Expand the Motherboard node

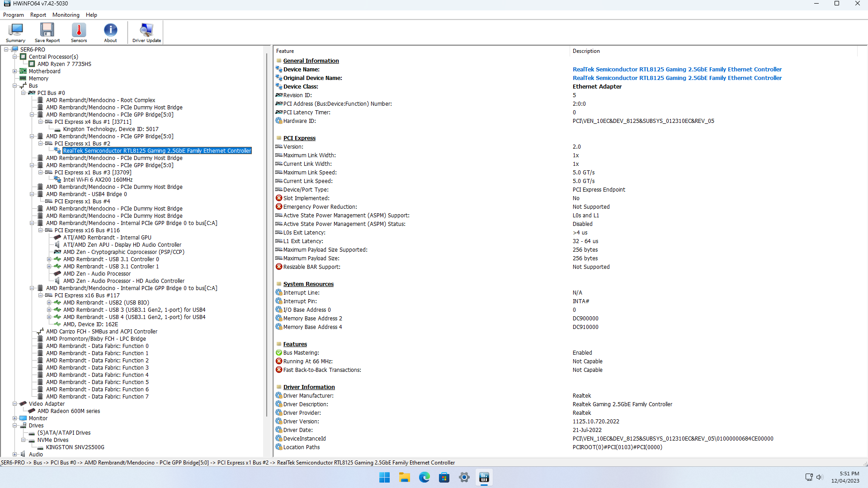click(14, 71)
